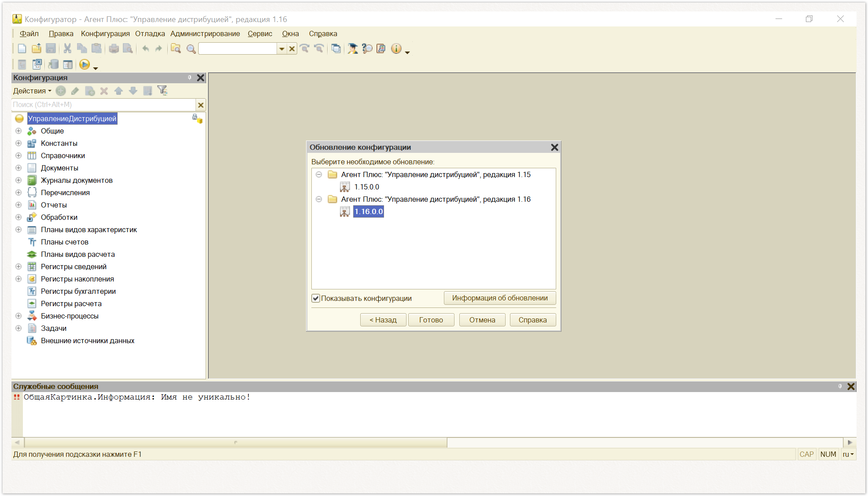The image size is (868, 496).
Task: Click the right scroll arrow of messages scrollbar
Action: pyautogui.click(x=850, y=442)
